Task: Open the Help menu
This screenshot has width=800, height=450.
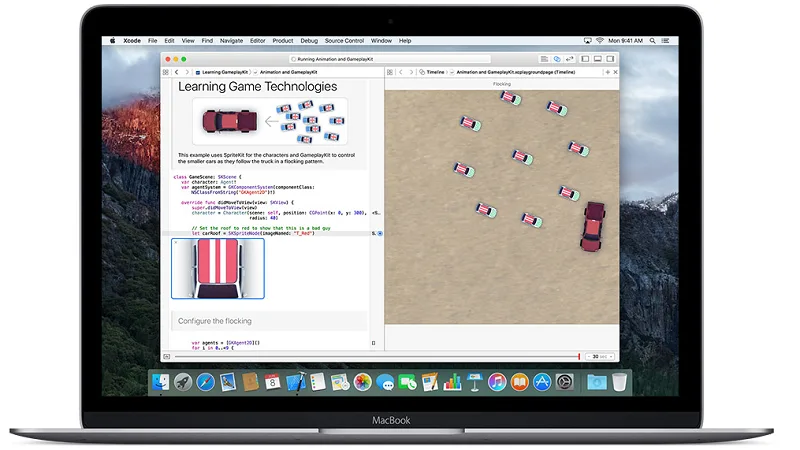Action: point(405,40)
